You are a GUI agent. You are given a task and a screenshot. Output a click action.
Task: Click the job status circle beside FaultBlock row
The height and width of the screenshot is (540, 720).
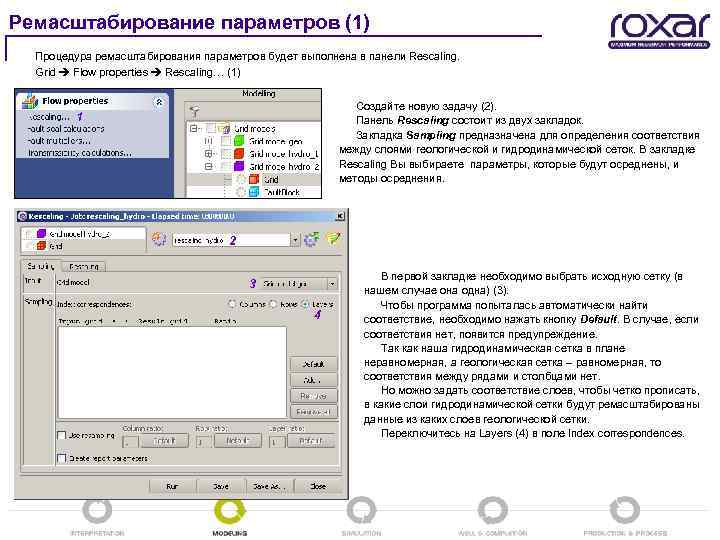241,192
